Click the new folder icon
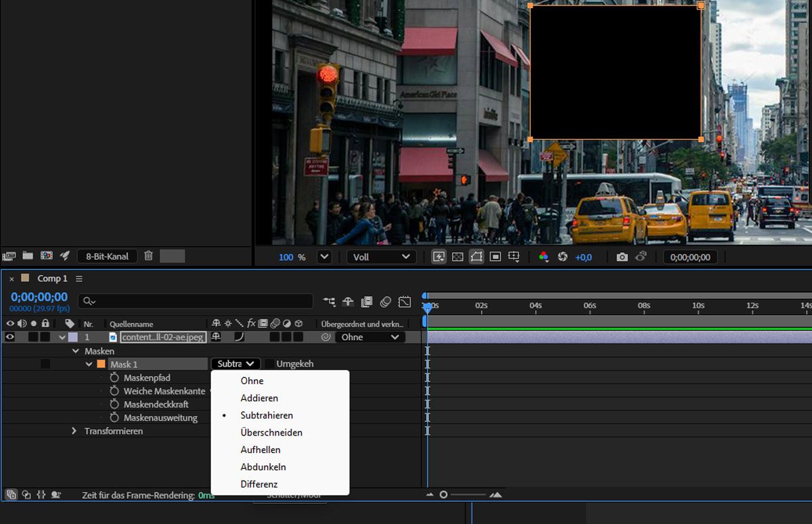 [x=28, y=256]
